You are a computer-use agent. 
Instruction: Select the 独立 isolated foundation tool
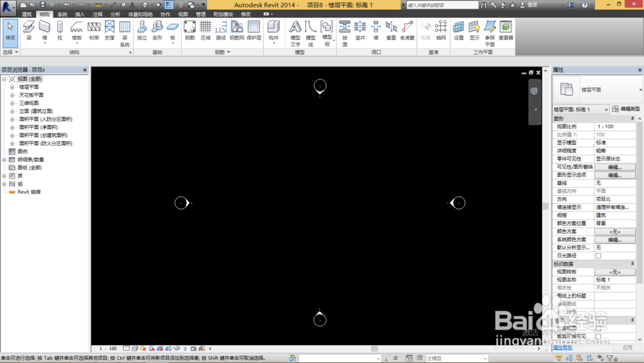[x=142, y=30]
